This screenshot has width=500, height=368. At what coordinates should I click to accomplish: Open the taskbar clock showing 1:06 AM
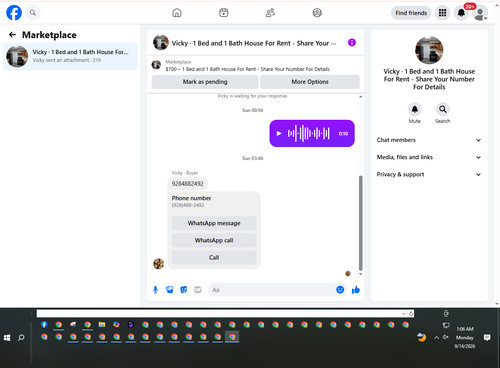465,337
